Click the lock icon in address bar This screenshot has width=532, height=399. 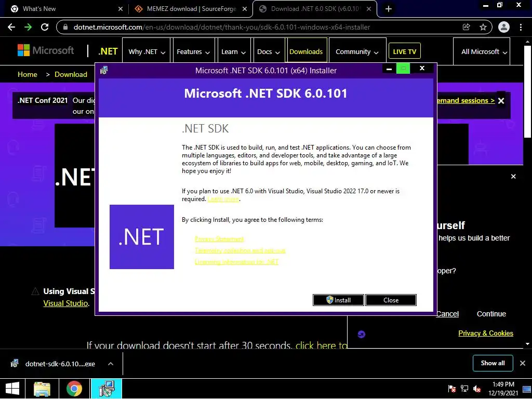pyautogui.click(x=66, y=27)
